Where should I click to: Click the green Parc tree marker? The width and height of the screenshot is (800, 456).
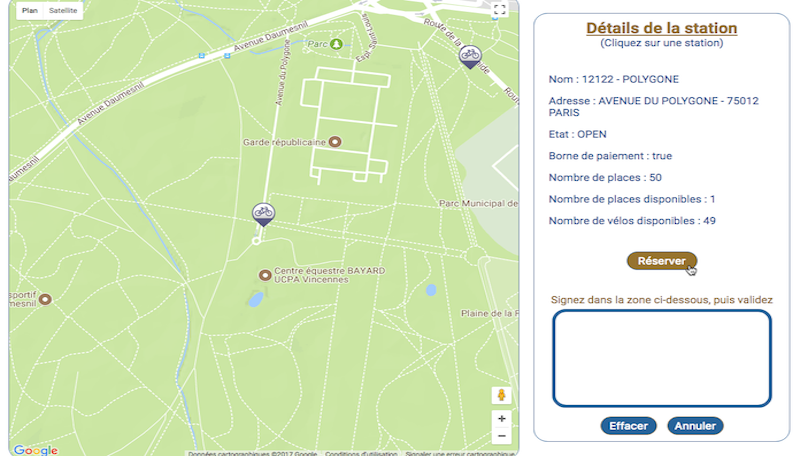pyautogui.click(x=337, y=44)
